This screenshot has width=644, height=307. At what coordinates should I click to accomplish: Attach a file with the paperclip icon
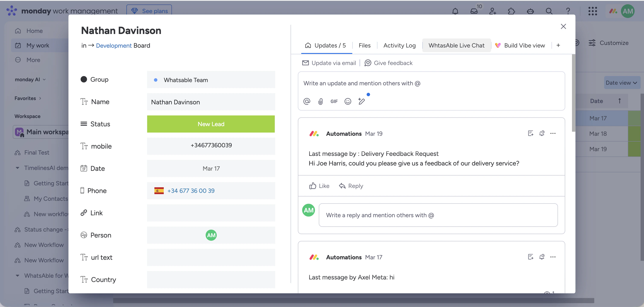321,101
